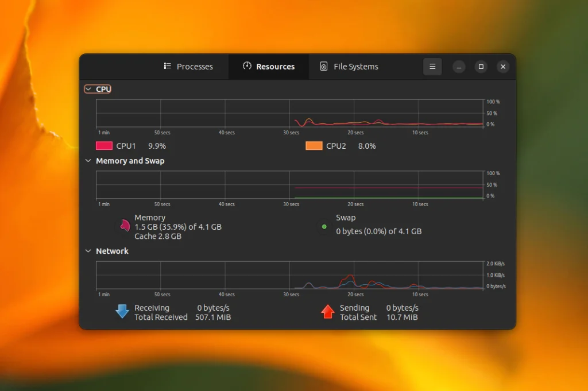Click the CPU usage graph
The height and width of the screenshot is (391, 588).
point(289,113)
